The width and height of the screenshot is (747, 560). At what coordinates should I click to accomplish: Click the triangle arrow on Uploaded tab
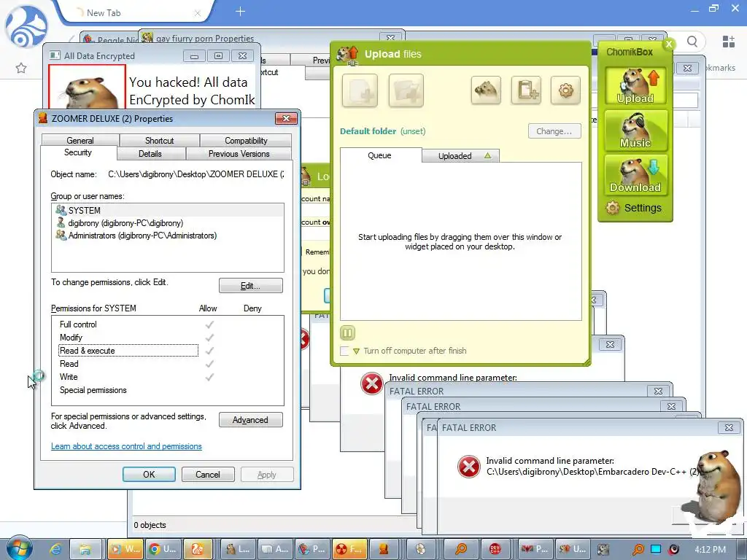[487, 156]
